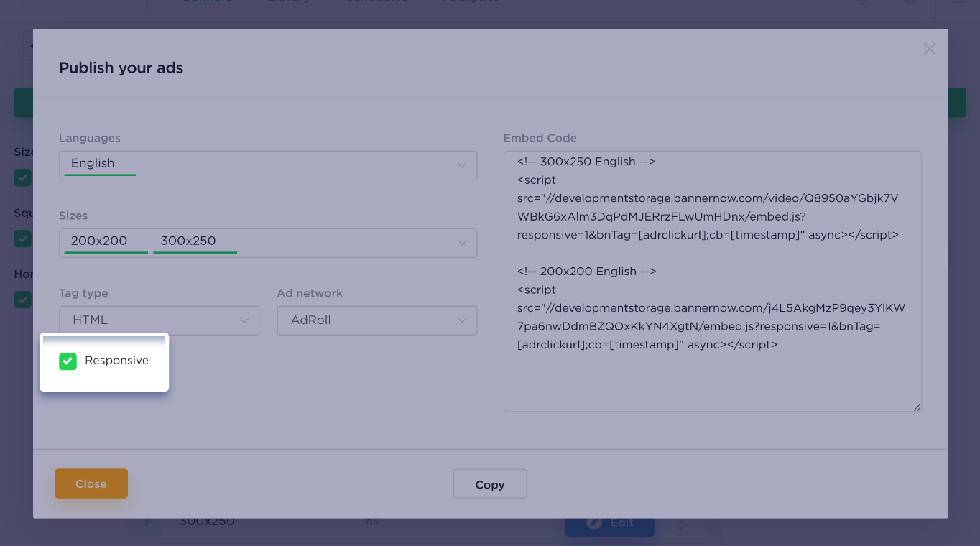Open the Ad network AdRoll dropdown
The image size is (980, 546).
[x=377, y=320]
